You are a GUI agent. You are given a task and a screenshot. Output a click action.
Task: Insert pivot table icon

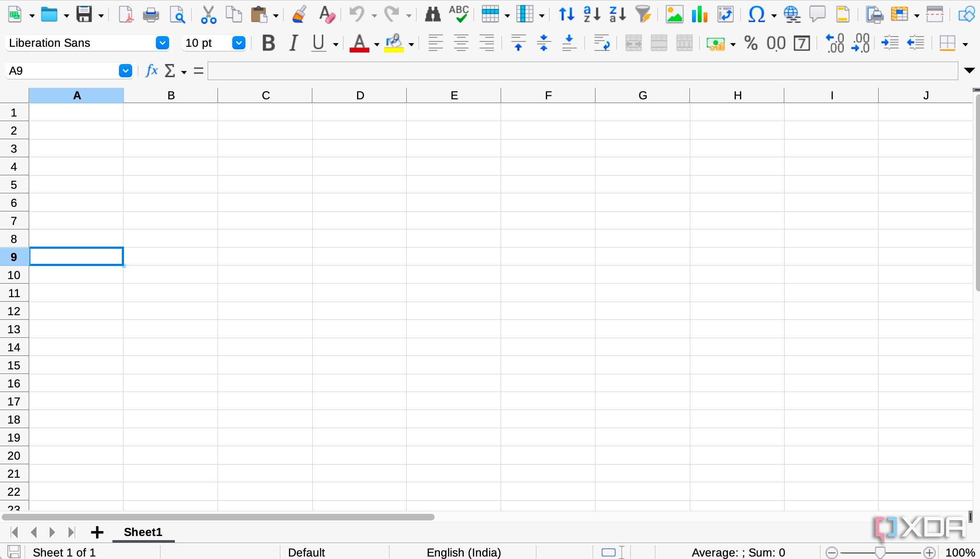click(x=725, y=15)
